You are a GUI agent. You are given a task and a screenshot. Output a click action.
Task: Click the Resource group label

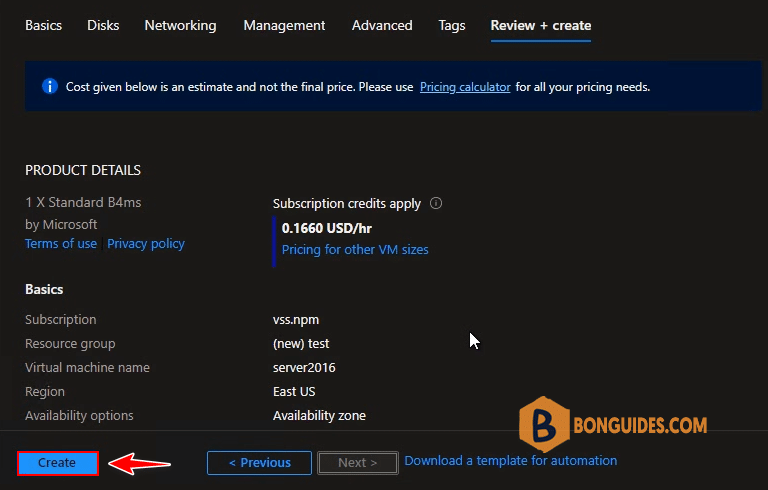(70, 343)
